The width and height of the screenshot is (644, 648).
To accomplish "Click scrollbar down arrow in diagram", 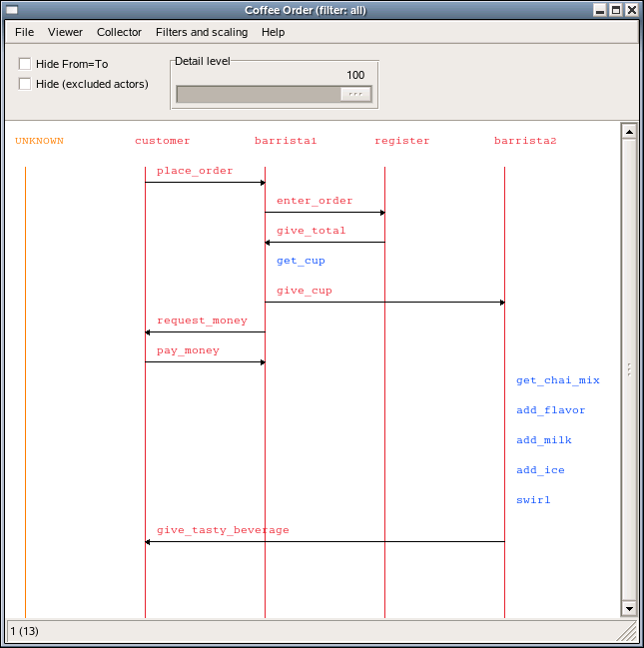I will pyautogui.click(x=629, y=608).
